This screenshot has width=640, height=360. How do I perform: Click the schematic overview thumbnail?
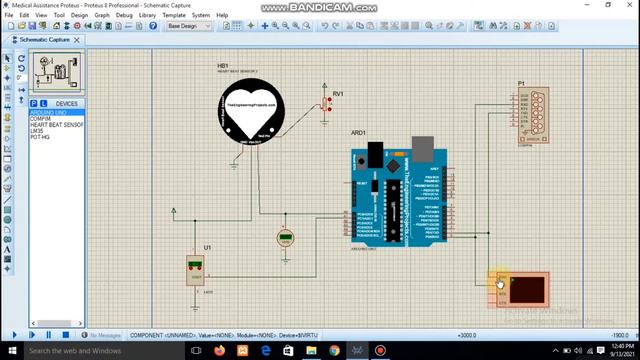coord(57,72)
